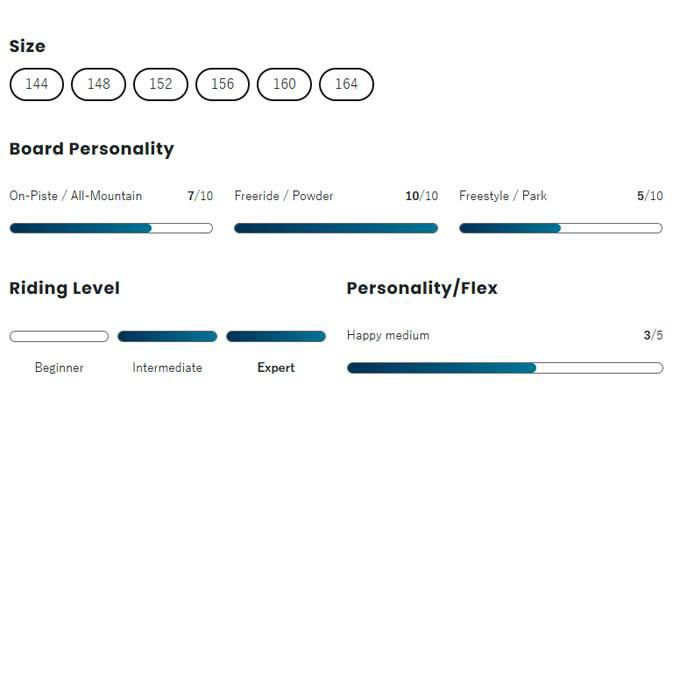The height and width of the screenshot is (680, 680).
Task: Click the Freeride / Powder rating bar
Action: tap(336, 228)
